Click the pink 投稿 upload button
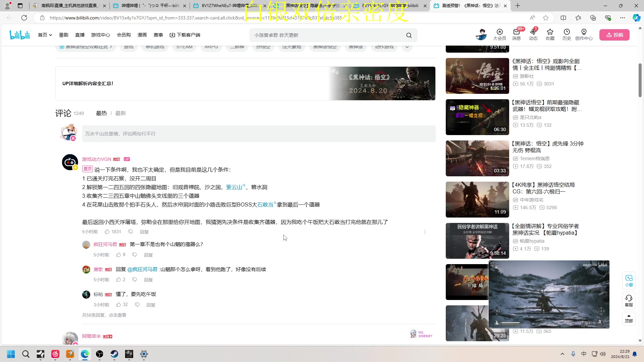Screen dimensions: 644x362 614,35
